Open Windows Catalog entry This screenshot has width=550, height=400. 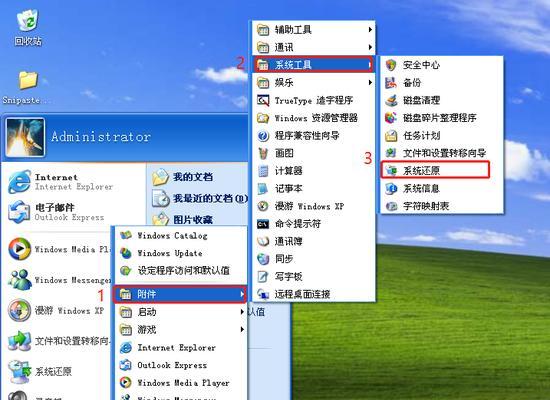tap(181, 235)
